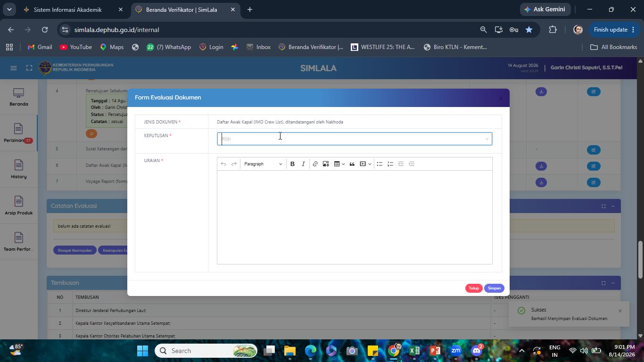Click inside the Uraian text area
The width and height of the screenshot is (644, 362).
[355, 217]
